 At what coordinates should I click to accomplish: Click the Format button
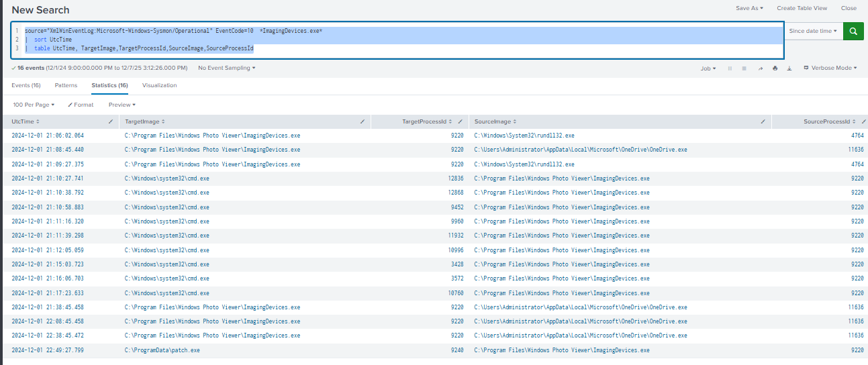tap(81, 105)
